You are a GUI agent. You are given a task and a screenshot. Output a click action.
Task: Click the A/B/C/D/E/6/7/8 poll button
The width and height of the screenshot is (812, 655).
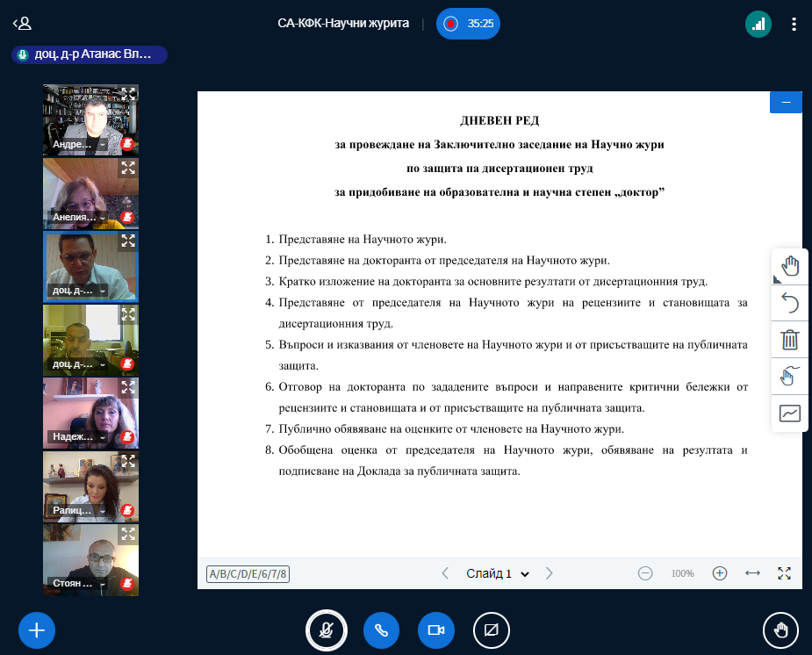(248, 573)
